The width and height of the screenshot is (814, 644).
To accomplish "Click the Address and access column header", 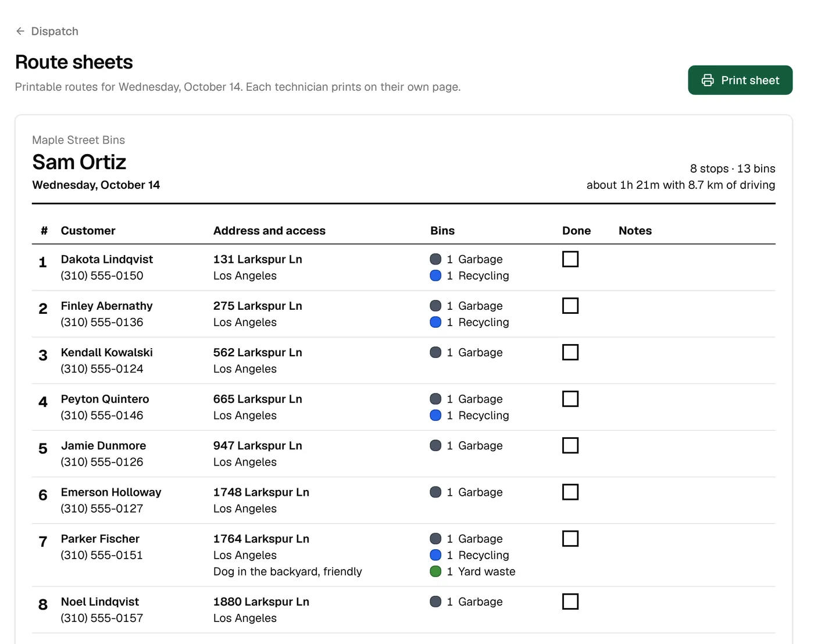I will tap(269, 231).
